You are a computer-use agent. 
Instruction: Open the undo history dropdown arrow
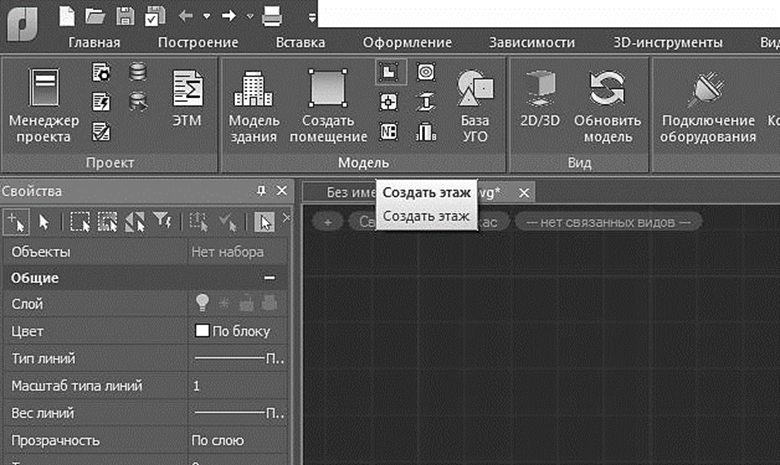pyautogui.click(x=207, y=16)
